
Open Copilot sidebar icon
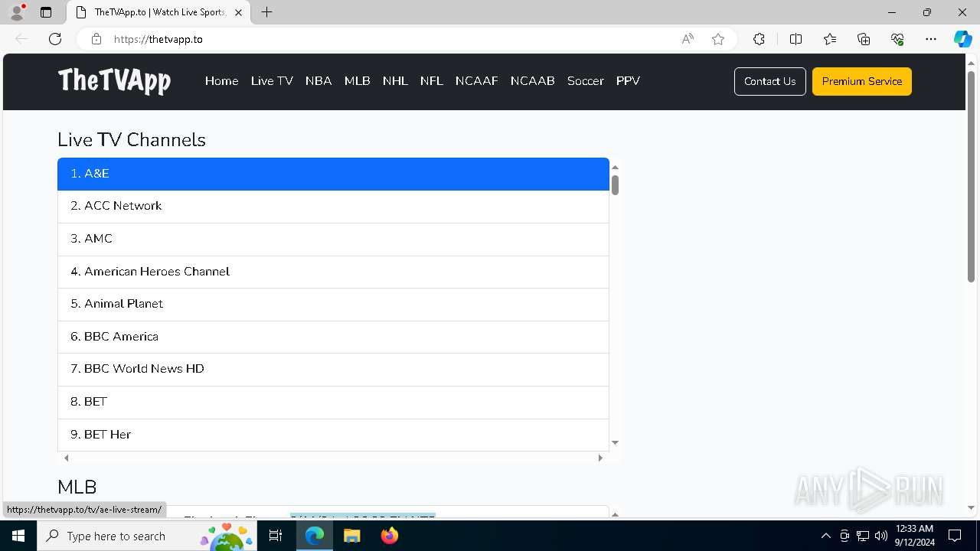click(962, 39)
